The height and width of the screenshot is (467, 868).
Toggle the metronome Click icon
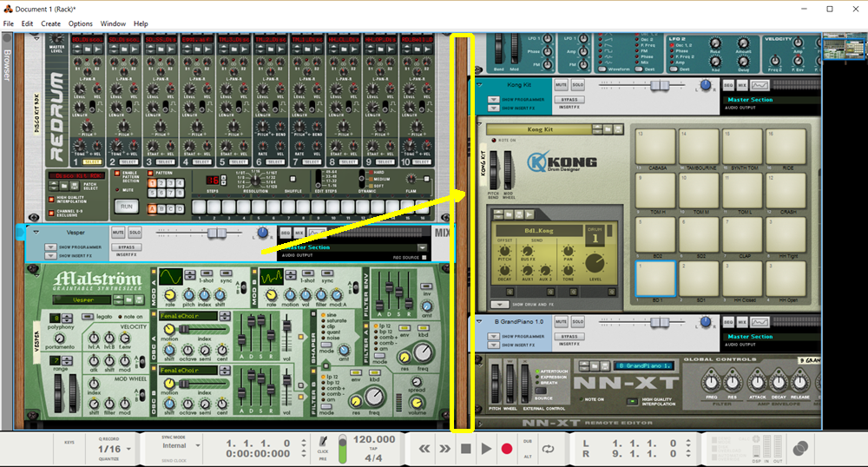tap(323, 442)
